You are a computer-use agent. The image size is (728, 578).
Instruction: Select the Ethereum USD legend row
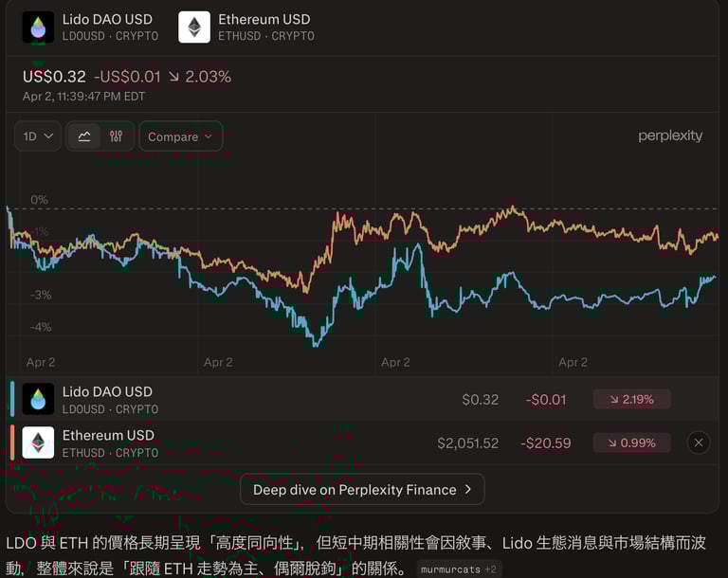pos(362,443)
